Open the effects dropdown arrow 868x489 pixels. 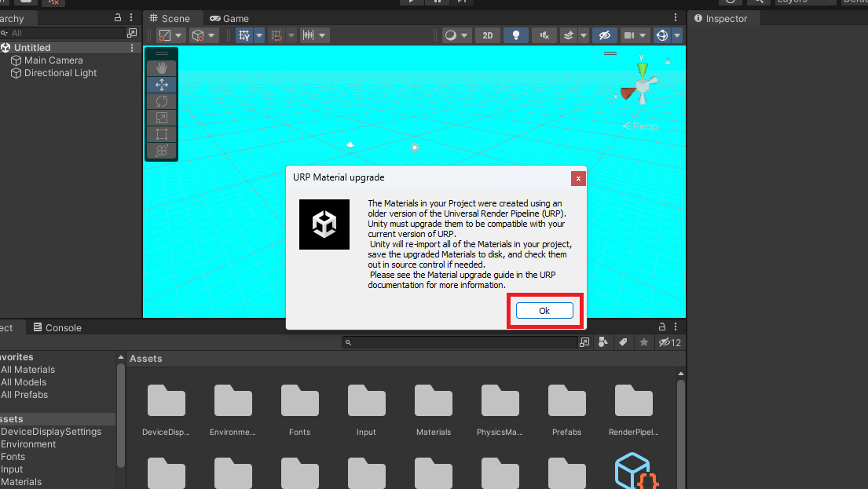tap(584, 35)
